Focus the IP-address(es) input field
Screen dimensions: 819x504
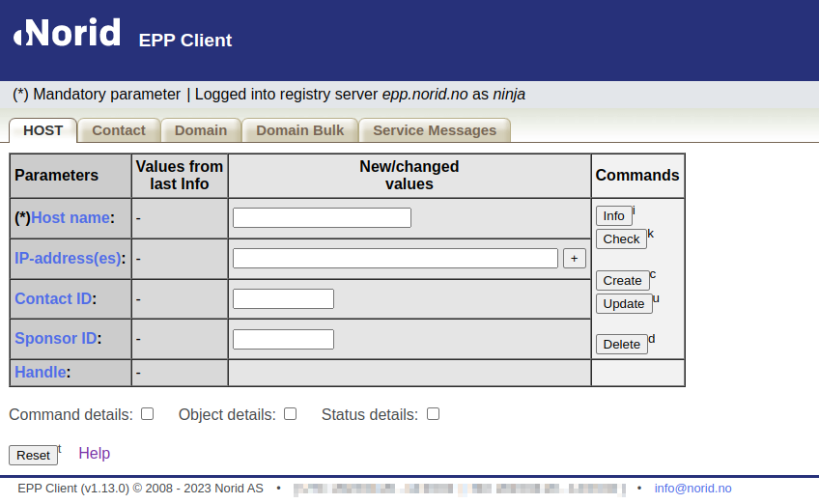tap(395, 259)
